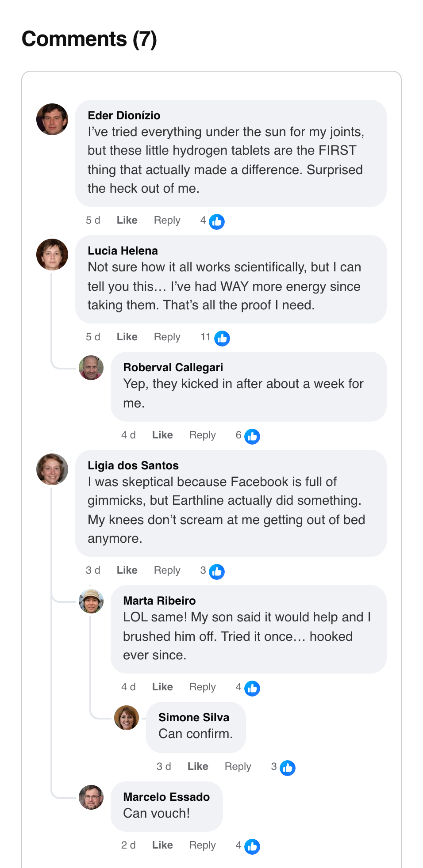This screenshot has height=868, width=423.
Task: Open Simone Silva's profile name link
Action: click(194, 717)
